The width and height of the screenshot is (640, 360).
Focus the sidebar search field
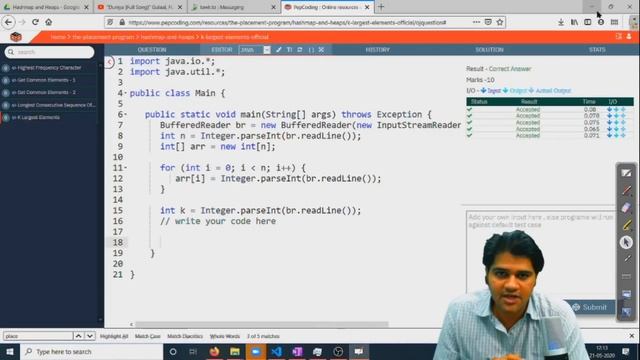[x=49, y=52]
